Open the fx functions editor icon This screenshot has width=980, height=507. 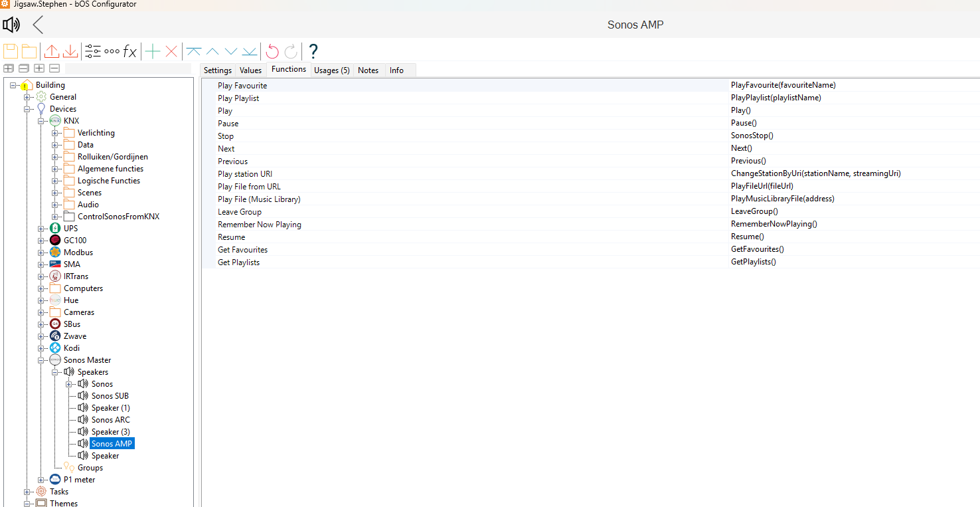[x=130, y=51]
